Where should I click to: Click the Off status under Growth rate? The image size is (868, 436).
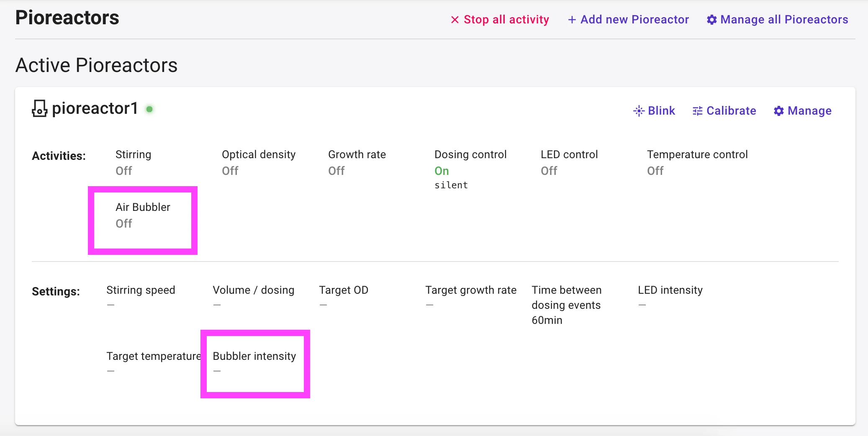[x=336, y=171]
